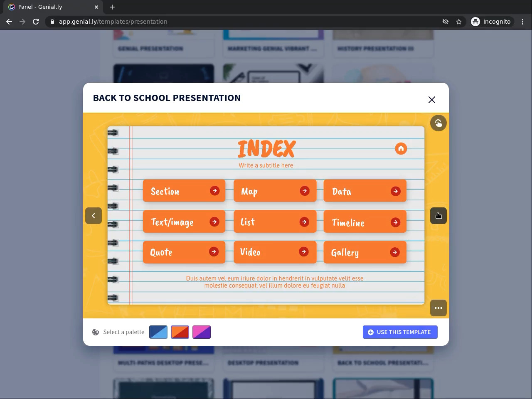Click Use This Template button
The image size is (532, 399).
400,332
